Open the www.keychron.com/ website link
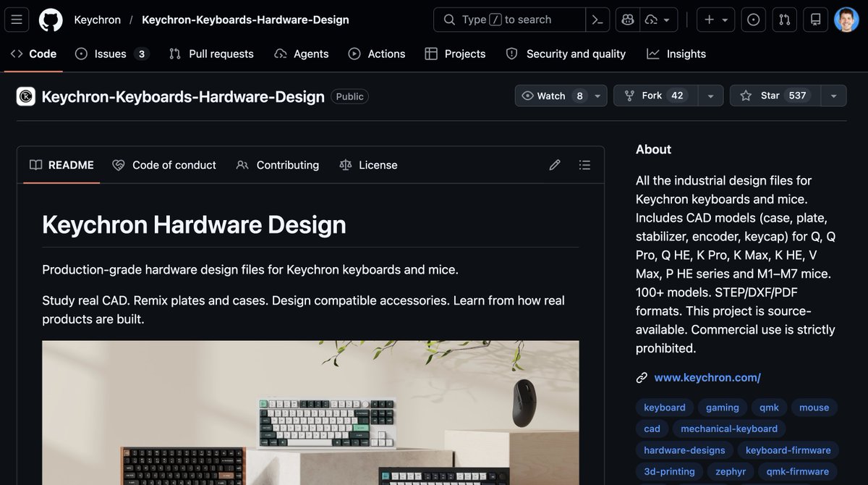Image resolution: width=868 pixels, height=485 pixels. (707, 377)
